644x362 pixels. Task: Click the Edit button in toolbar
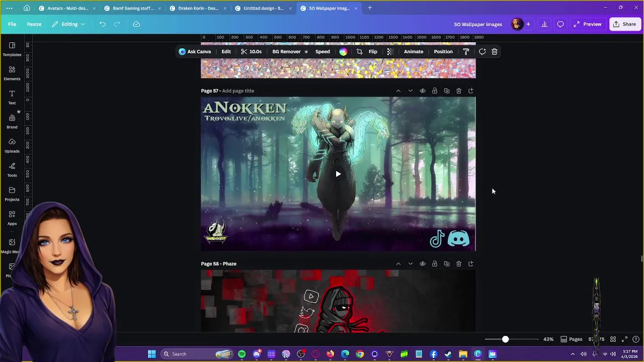(226, 52)
